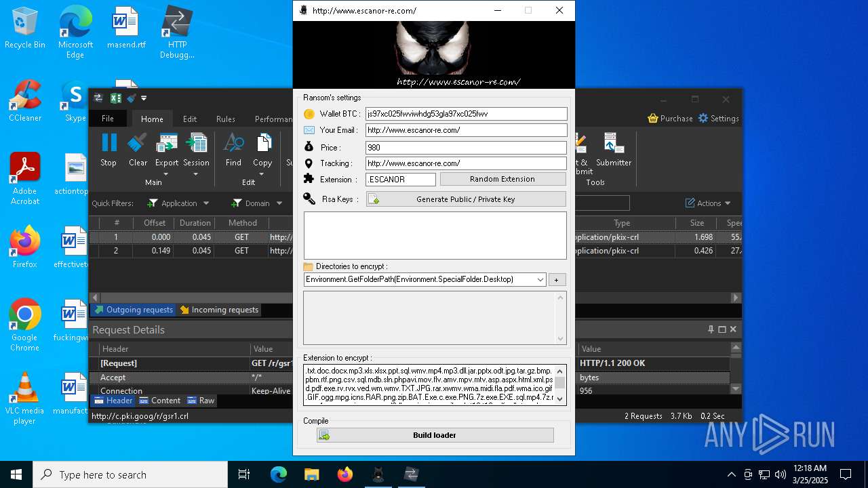This screenshot has width=868, height=488.
Task: Click the Wallet BTC input field
Action: coord(466,114)
